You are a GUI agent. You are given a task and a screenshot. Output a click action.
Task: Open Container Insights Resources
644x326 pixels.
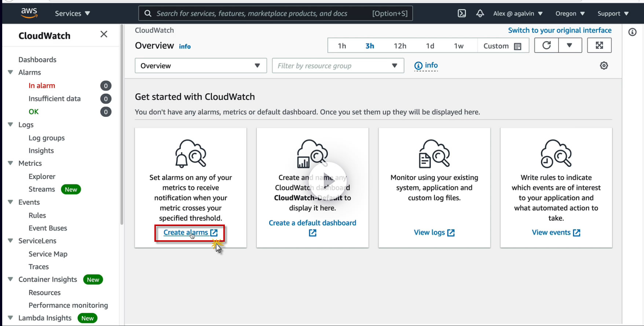pyautogui.click(x=45, y=293)
